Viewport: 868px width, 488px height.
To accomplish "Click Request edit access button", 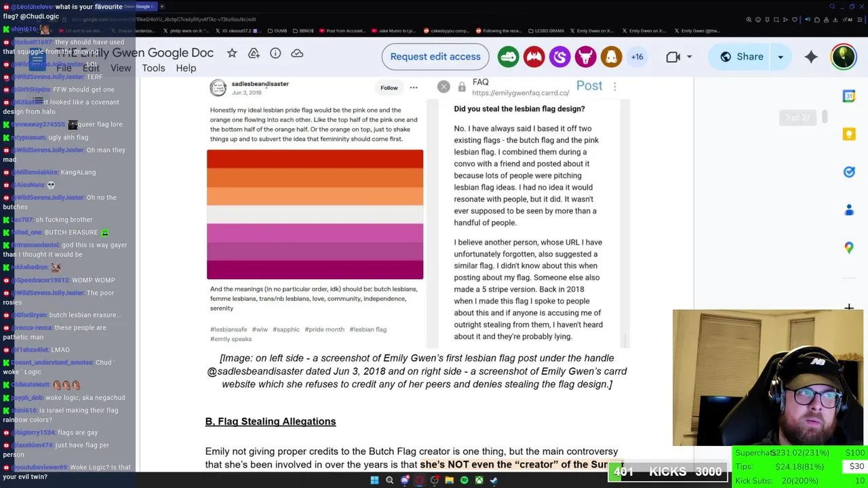I will (x=435, y=56).
